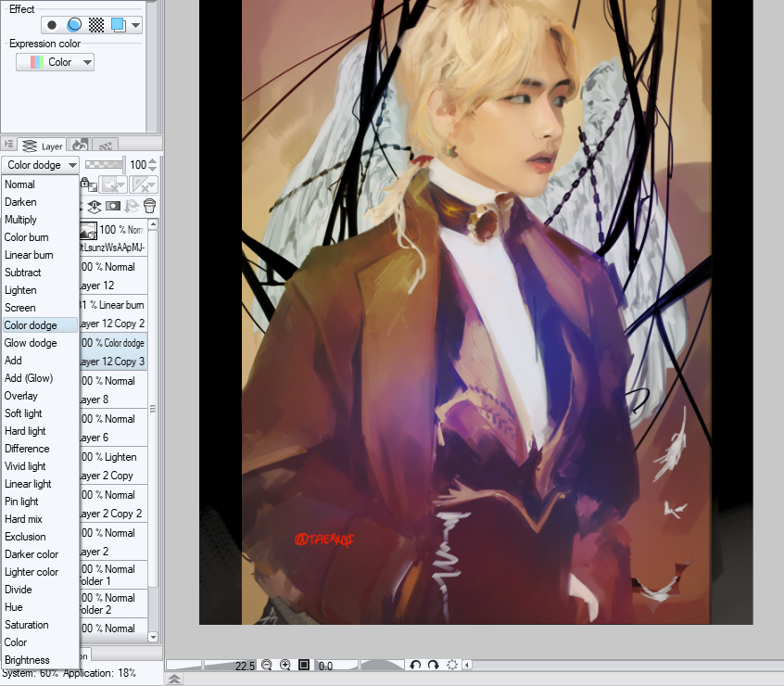
Task: Select Darker color blending mode
Action: [x=41, y=554]
